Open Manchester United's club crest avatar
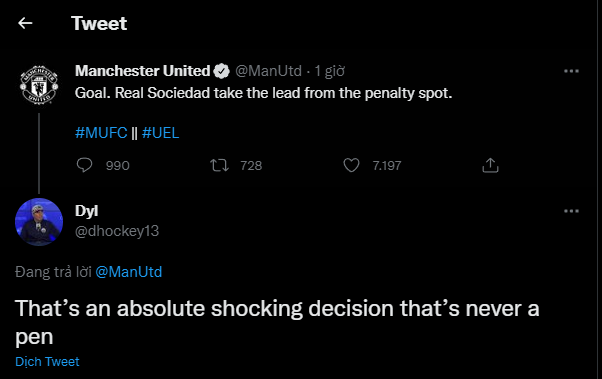602x379 pixels. pyautogui.click(x=39, y=85)
